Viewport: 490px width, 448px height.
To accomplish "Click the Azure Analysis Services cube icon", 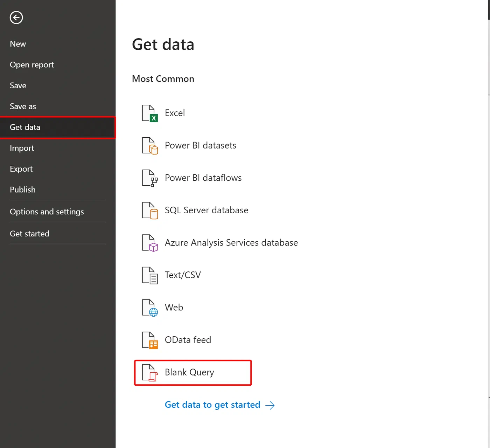I will tap(150, 243).
